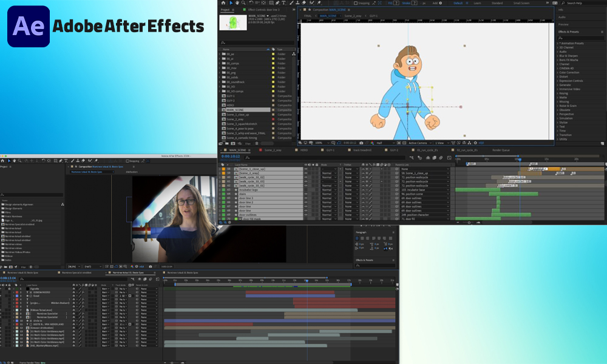Toggle visibility of incubator logo layer
This screenshot has height=364, width=607.
pyautogui.click(x=306, y=190)
